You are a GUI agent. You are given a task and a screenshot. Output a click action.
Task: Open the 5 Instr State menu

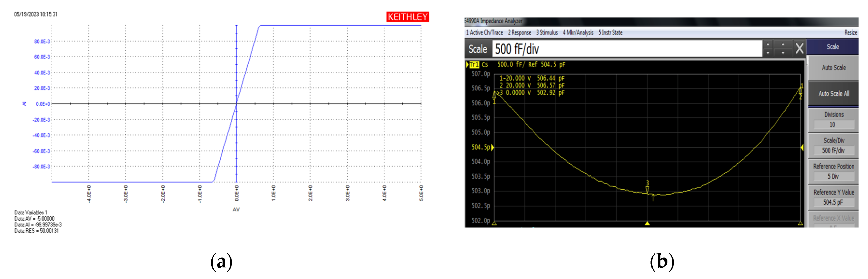610,33
